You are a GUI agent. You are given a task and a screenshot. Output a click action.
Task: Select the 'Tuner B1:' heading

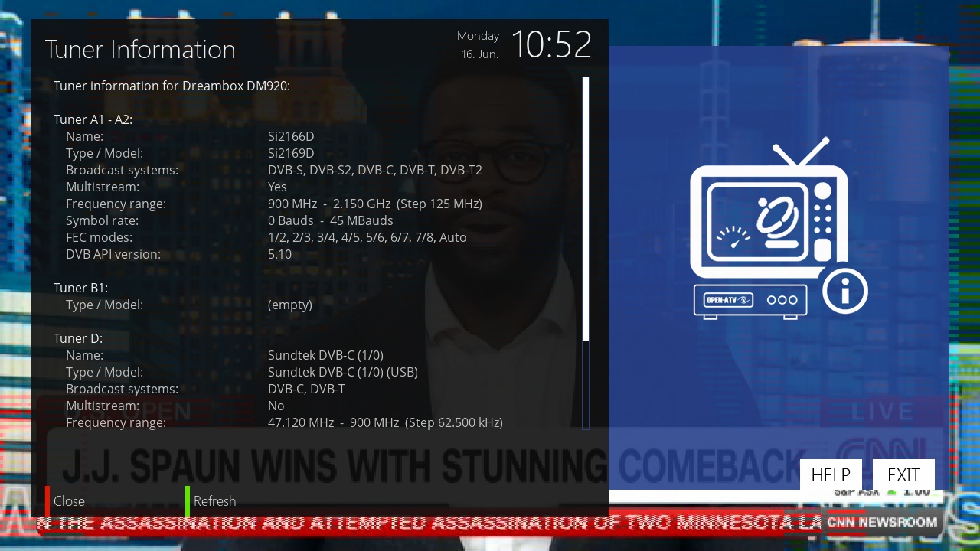(x=81, y=288)
